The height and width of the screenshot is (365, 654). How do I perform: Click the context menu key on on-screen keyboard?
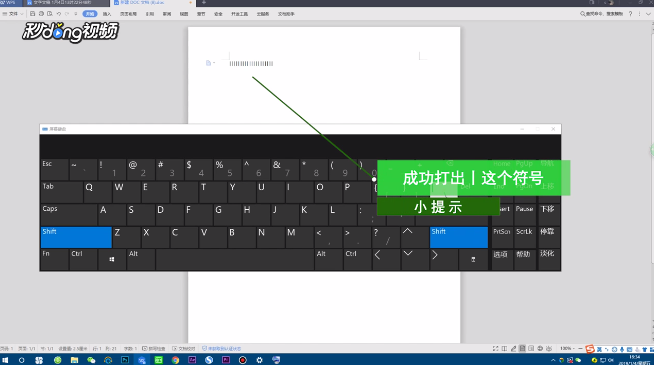point(473,259)
